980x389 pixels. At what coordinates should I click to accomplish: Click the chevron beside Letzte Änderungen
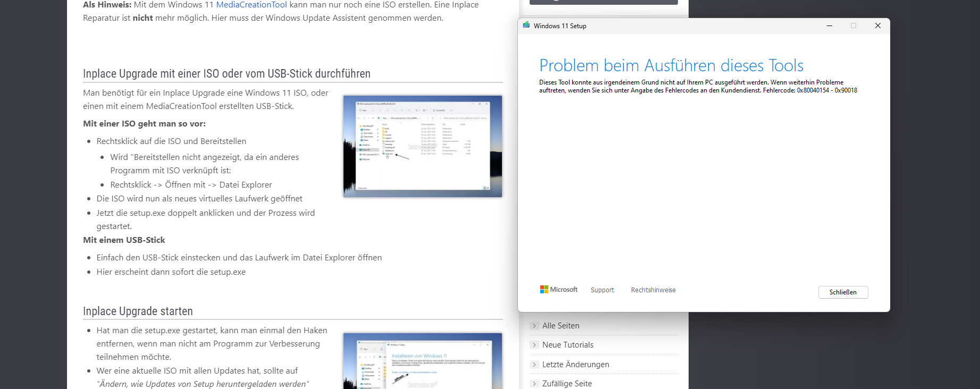coord(534,365)
